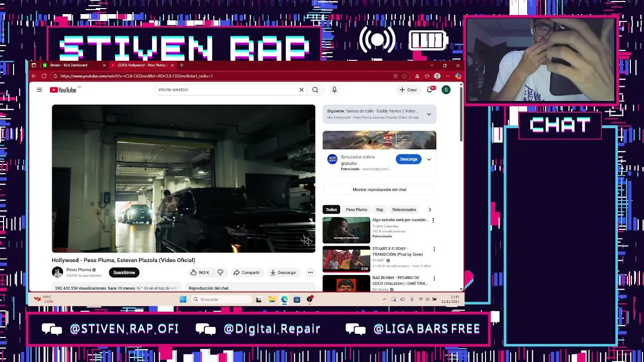Viewport: 644px width, 362px height.
Task: Click the blue Descarga ad button
Action: tap(409, 159)
